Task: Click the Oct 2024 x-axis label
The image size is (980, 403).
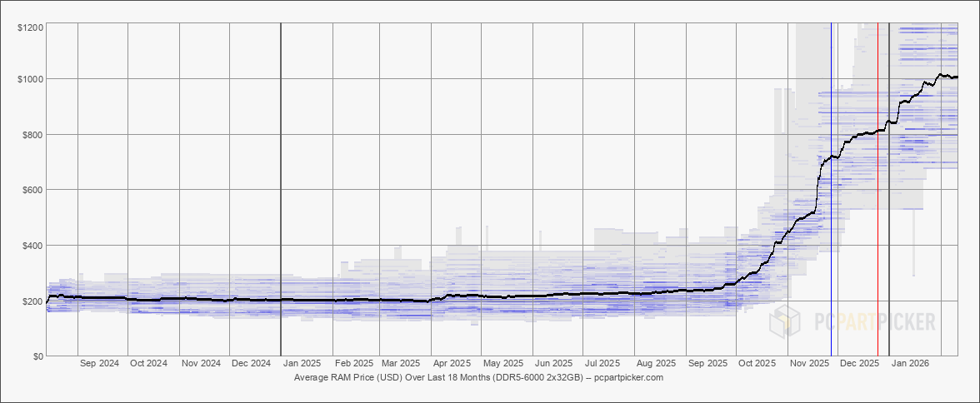Action: [x=149, y=364]
